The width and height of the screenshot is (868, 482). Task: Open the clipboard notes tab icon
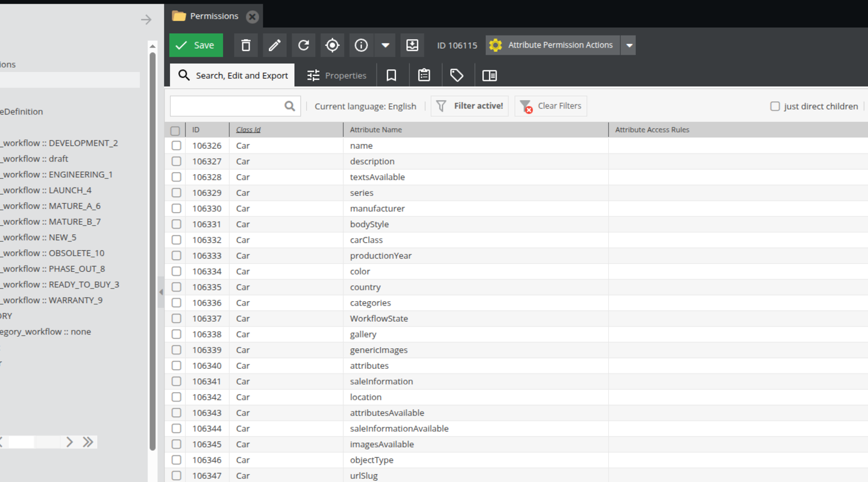[x=424, y=75]
